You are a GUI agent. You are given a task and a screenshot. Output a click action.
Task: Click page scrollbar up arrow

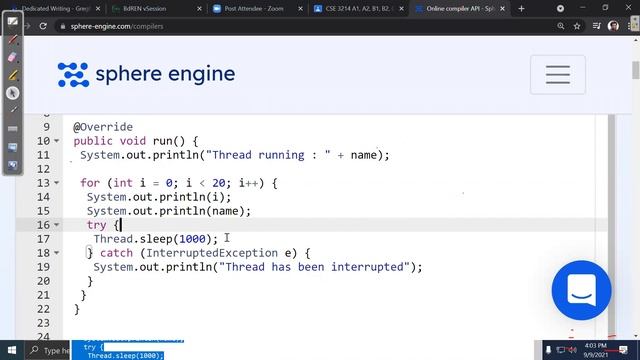[636, 40]
